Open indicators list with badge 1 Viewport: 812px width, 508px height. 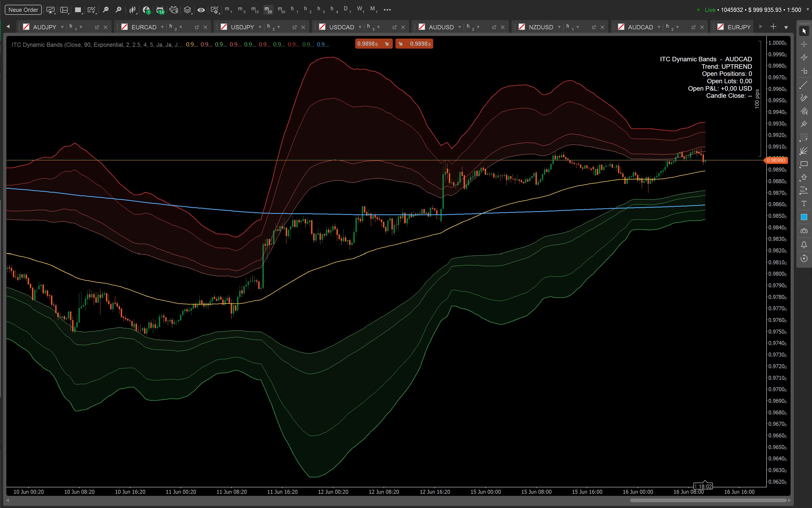(146, 10)
